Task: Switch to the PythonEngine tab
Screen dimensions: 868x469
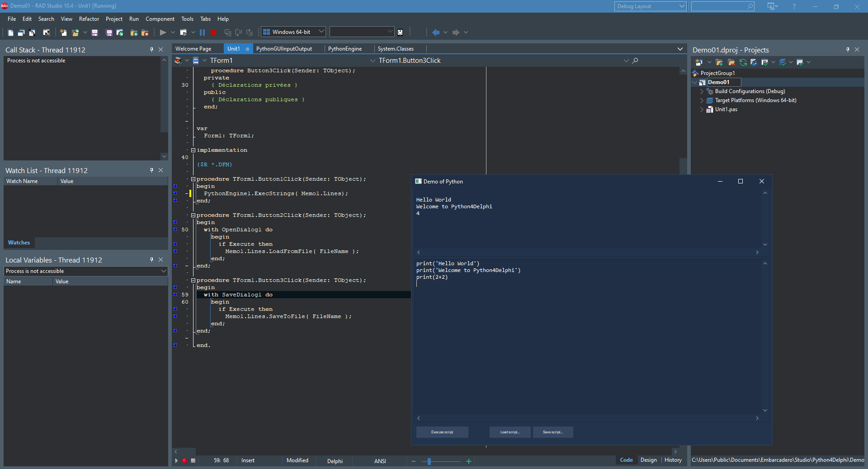Action: 344,49
